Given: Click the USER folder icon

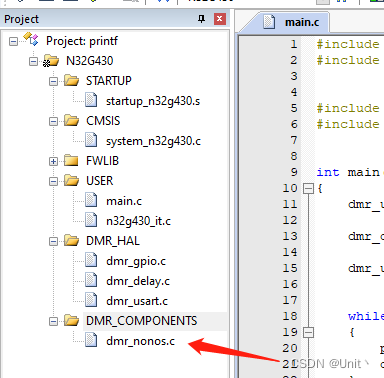Looking at the screenshot, I should click(71, 180).
